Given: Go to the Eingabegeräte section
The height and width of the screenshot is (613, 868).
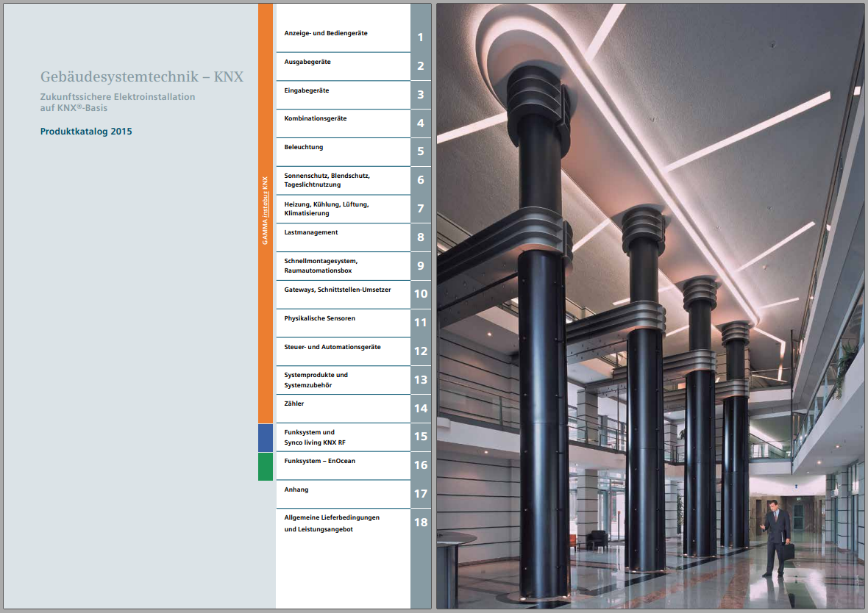Looking at the screenshot, I should pos(307,90).
